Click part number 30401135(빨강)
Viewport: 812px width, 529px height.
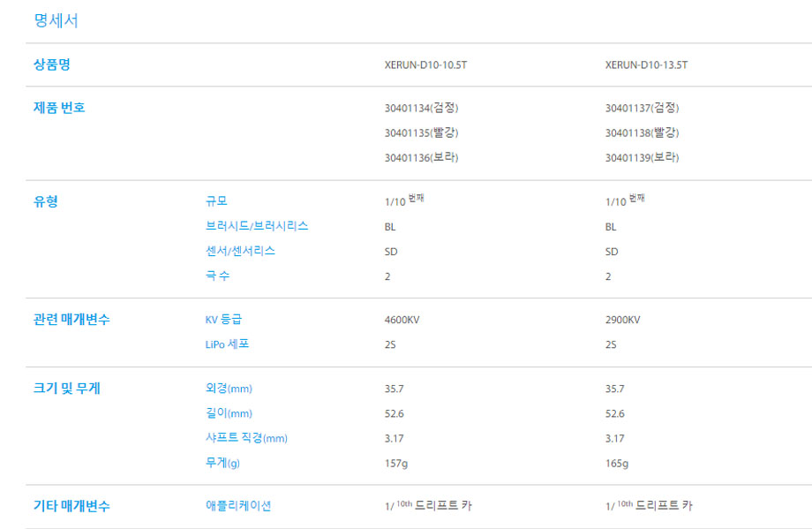pyautogui.click(x=422, y=132)
